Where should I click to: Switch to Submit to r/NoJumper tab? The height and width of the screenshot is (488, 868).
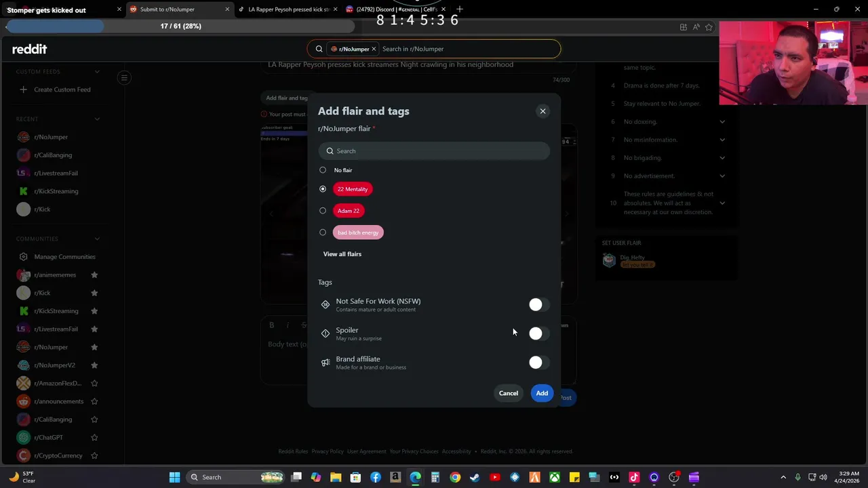click(180, 9)
